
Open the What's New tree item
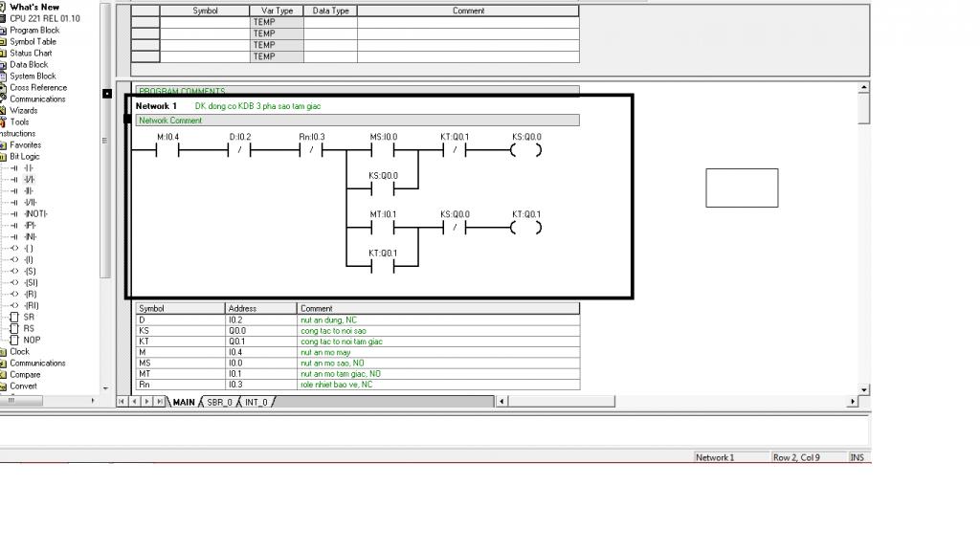[x=34, y=7]
